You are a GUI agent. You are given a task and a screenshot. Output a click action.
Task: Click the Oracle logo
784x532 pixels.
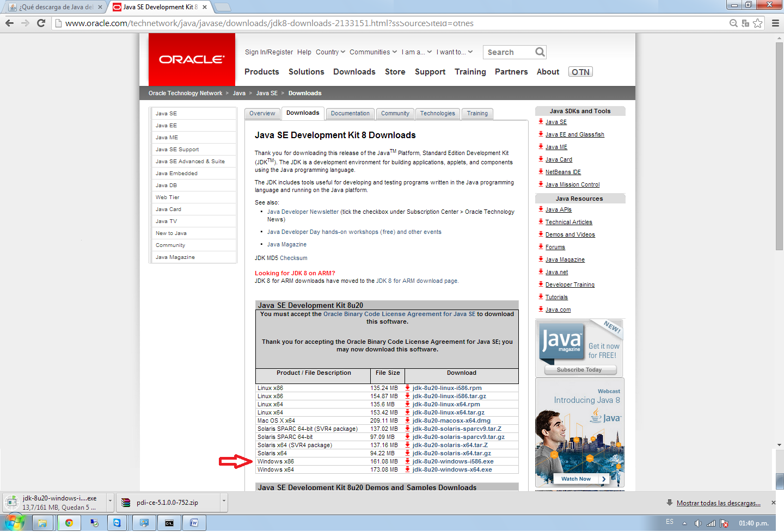coord(192,59)
